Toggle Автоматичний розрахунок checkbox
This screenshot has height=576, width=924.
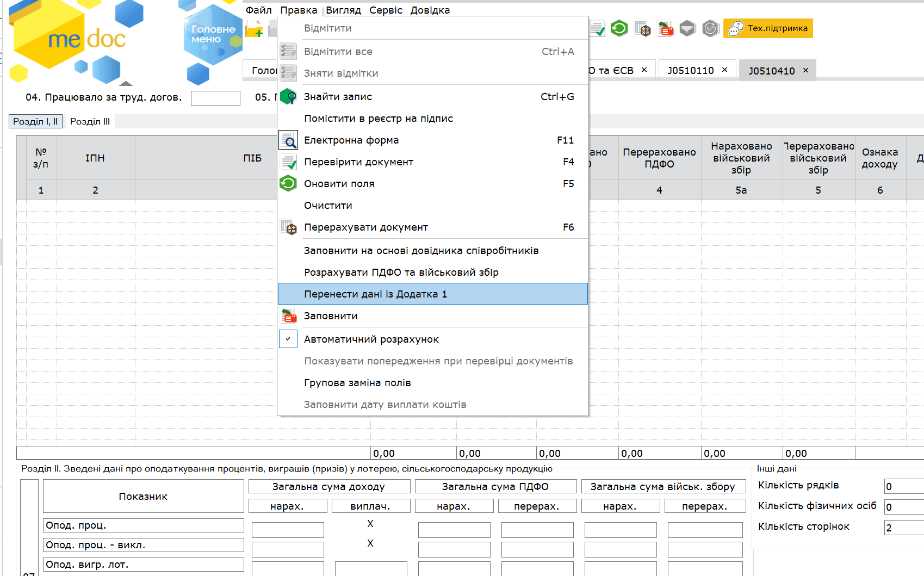(x=288, y=339)
